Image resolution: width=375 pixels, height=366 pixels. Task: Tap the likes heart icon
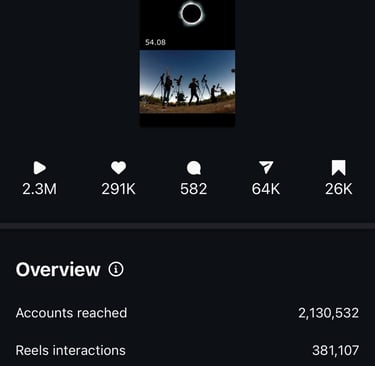[x=118, y=168]
